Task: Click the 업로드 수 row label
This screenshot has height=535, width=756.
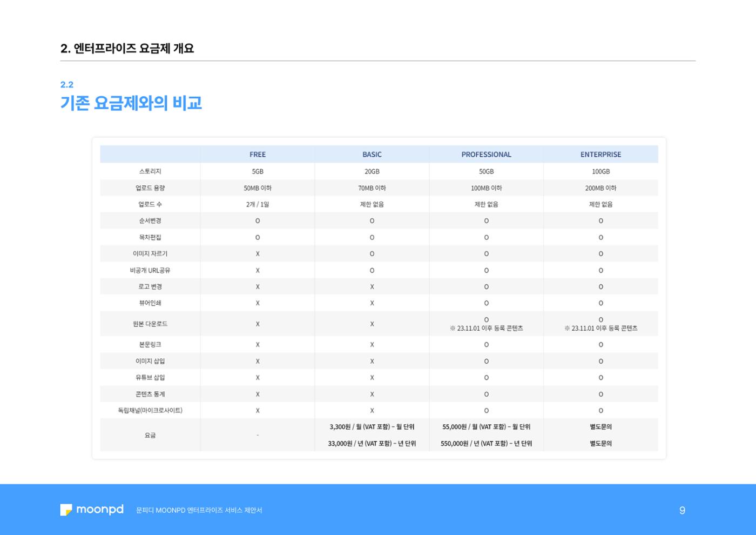Action: 150,204
